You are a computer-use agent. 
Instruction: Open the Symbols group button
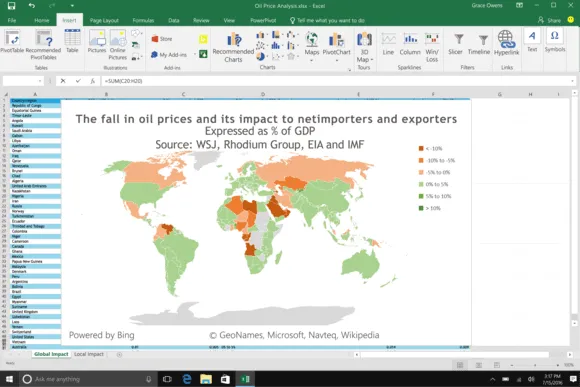pyautogui.click(x=554, y=40)
